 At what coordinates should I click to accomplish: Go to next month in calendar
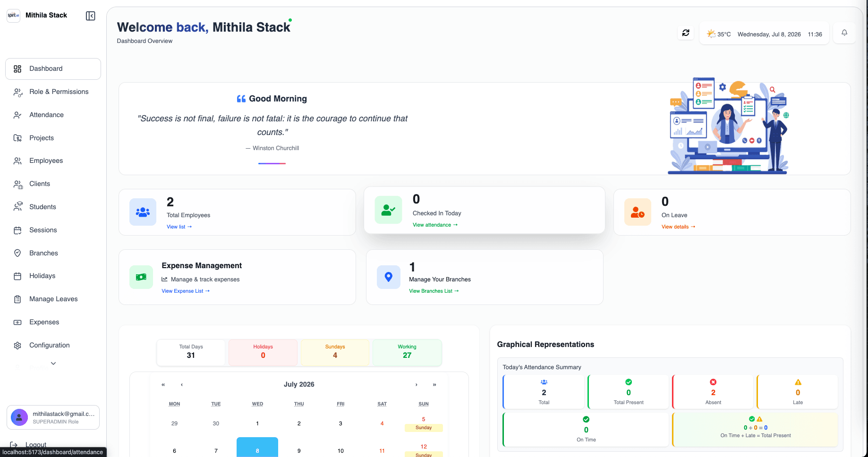coord(416,385)
